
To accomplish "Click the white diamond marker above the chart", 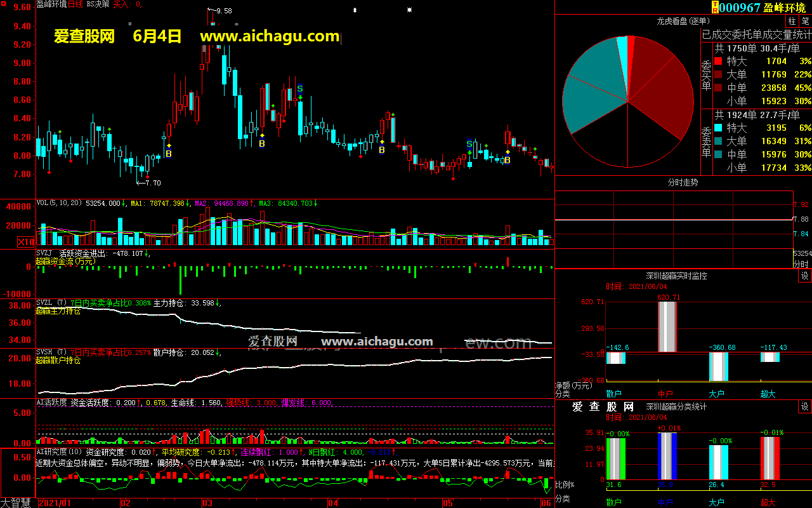I will click(355, 10).
